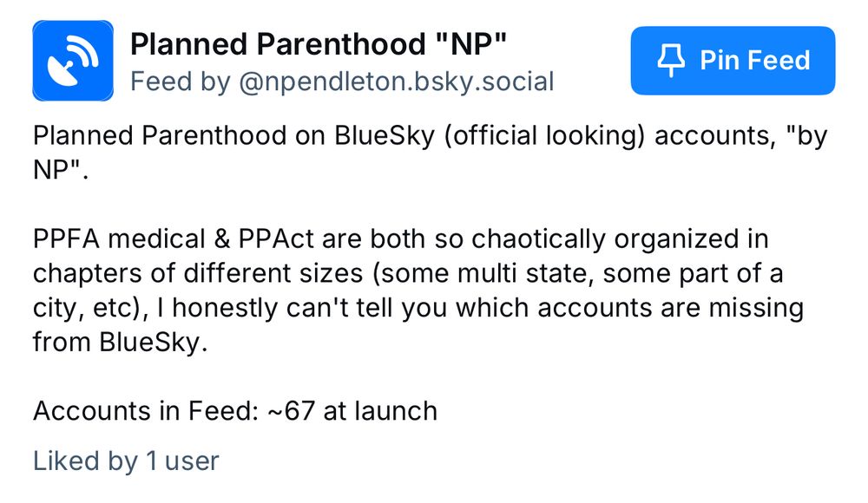
Task: Click the paragraph starting "PPFA medical & PPAct"
Action: tap(418, 290)
